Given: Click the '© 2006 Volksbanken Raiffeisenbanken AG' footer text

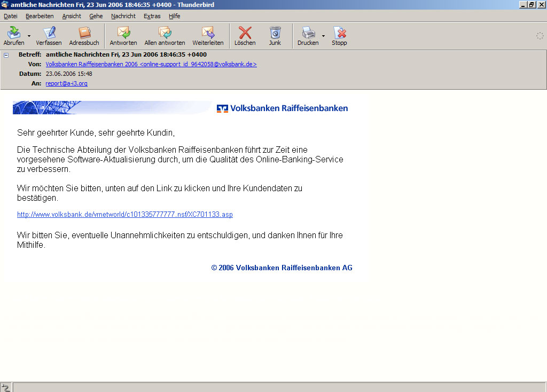Looking at the screenshot, I should [282, 268].
